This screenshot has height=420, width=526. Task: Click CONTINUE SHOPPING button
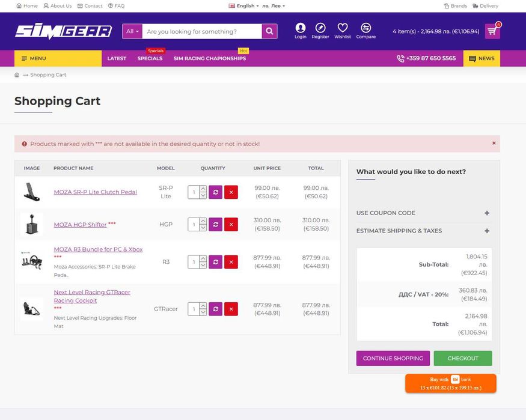pos(393,358)
